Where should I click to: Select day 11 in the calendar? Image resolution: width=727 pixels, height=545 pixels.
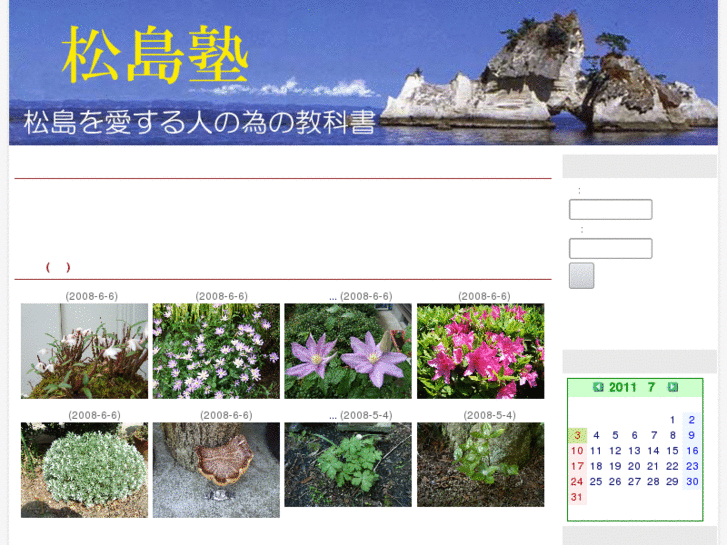click(x=596, y=451)
